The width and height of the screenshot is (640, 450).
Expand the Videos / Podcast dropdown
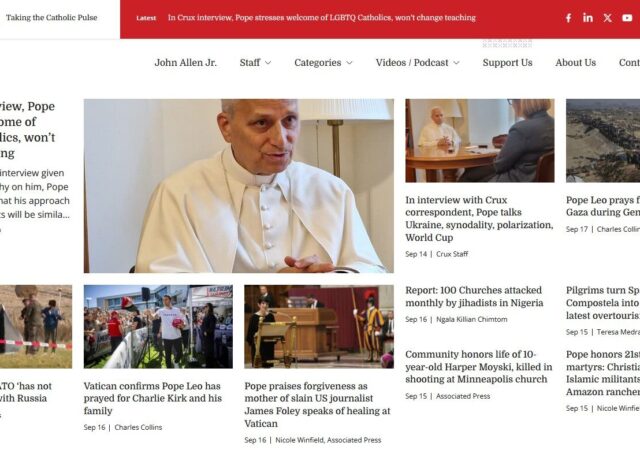click(x=418, y=62)
